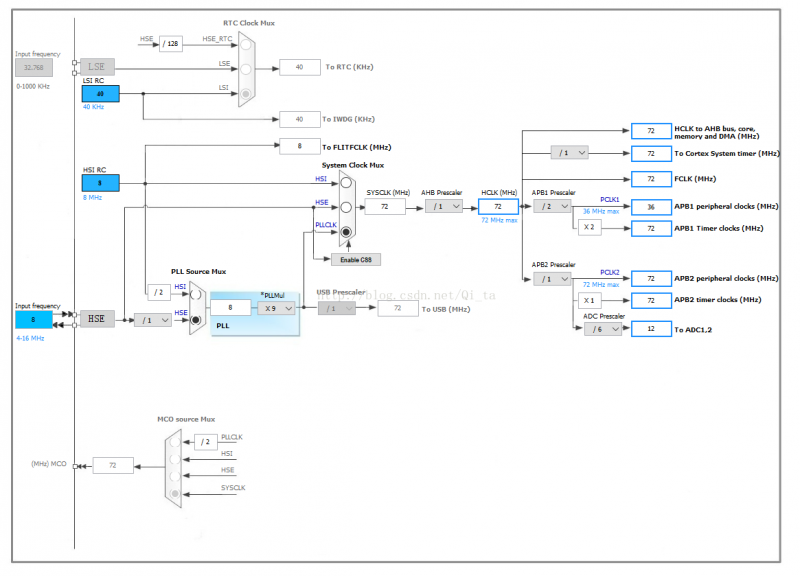This screenshot has height=576, width=800.
Task: Click the LSE oscillator block
Action: click(97, 67)
